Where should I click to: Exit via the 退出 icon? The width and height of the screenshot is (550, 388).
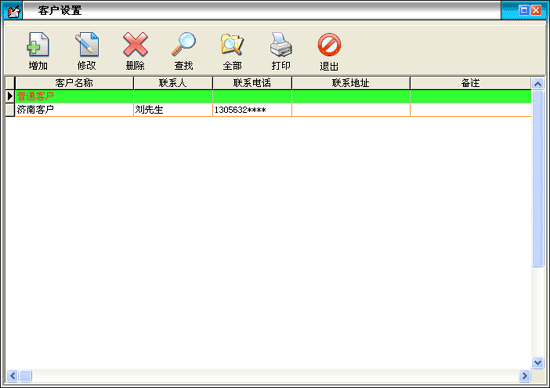point(329,45)
